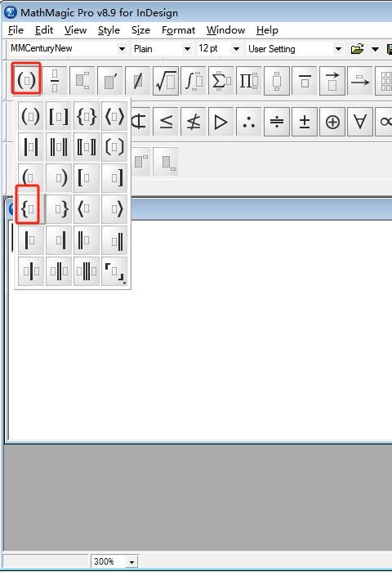The height and width of the screenshot is (572, 392).
Task: Open the plus-minus symbol palette
Action: (x=304, y=122)
